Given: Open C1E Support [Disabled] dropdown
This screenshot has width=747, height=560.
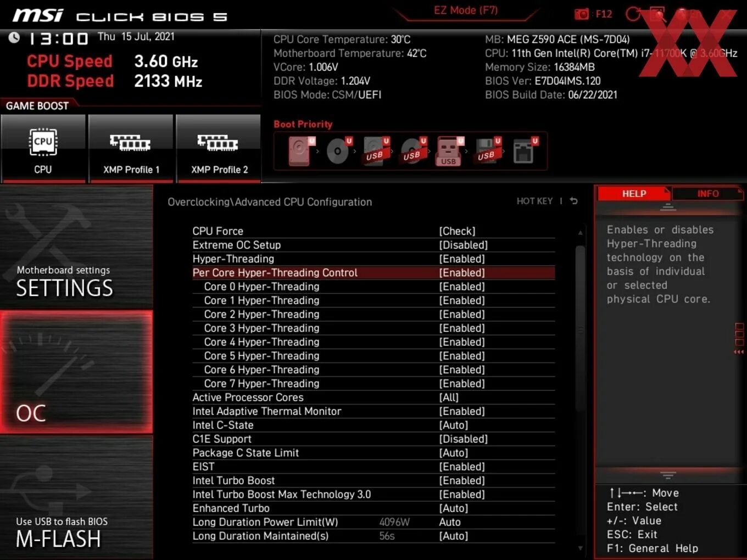Looking at the screenshot, I should coord(463,439).
